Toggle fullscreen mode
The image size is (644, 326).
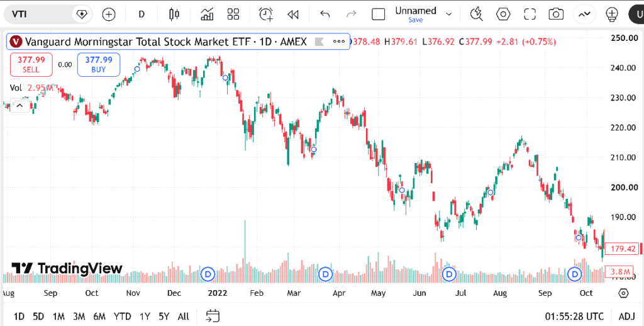[530, 14]
